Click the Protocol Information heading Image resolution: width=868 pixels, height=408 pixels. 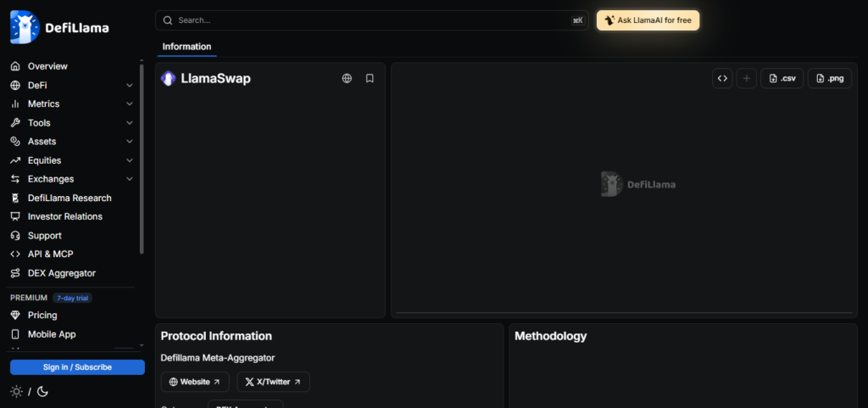point(216,336)
